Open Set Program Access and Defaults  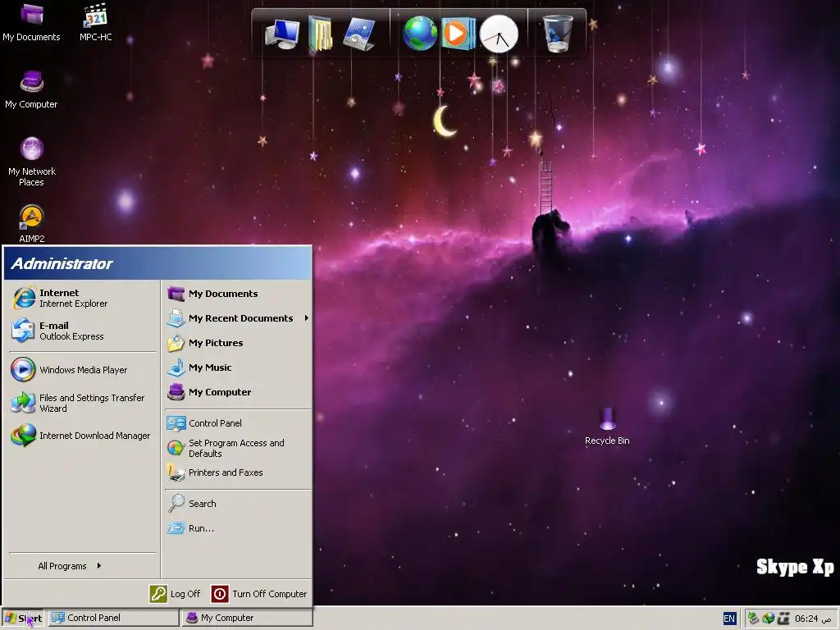point(238,448)
